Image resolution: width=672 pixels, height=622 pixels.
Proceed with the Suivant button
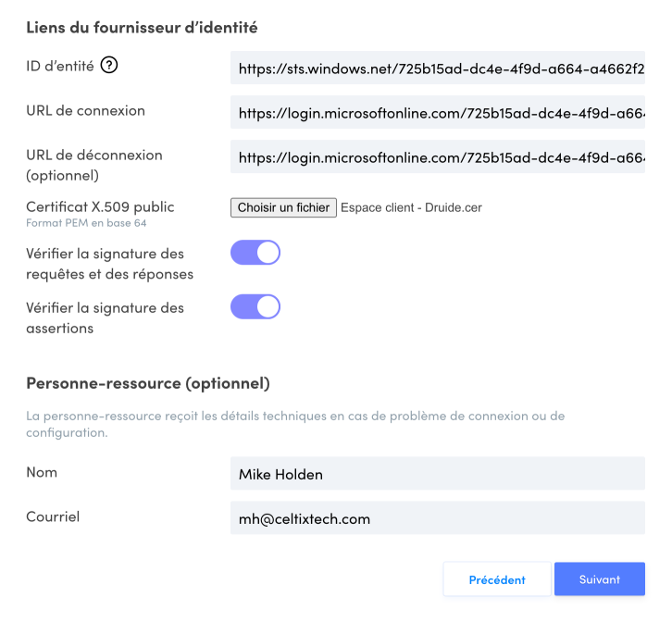click(599, 579)
